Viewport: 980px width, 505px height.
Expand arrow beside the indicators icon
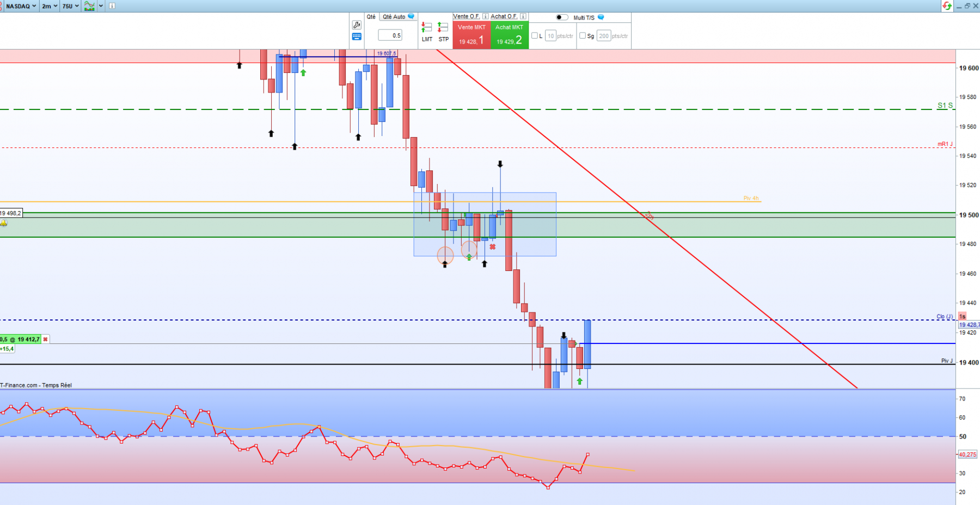pyautogui.click(x=101, y=6)
